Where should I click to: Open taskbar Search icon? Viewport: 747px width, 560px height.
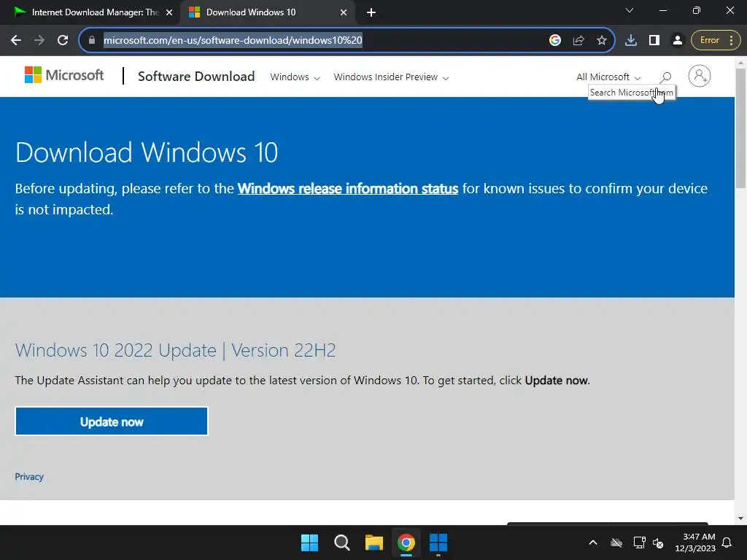[x=341, y=542]
